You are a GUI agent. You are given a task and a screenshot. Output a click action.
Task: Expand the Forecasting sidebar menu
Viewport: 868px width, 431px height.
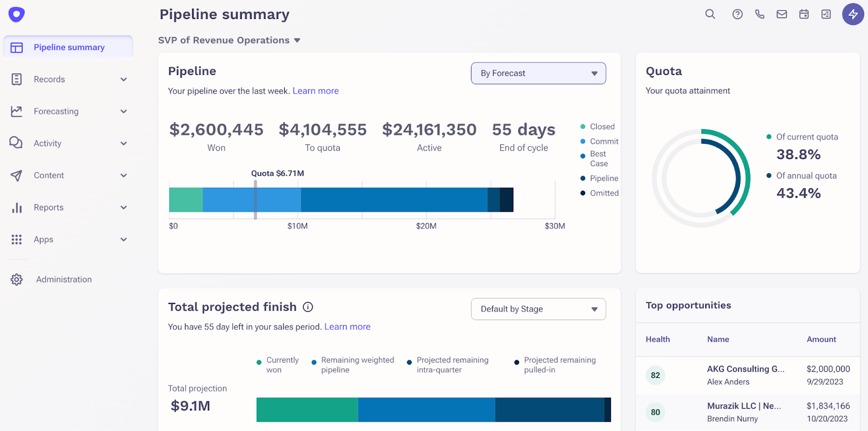68,111
